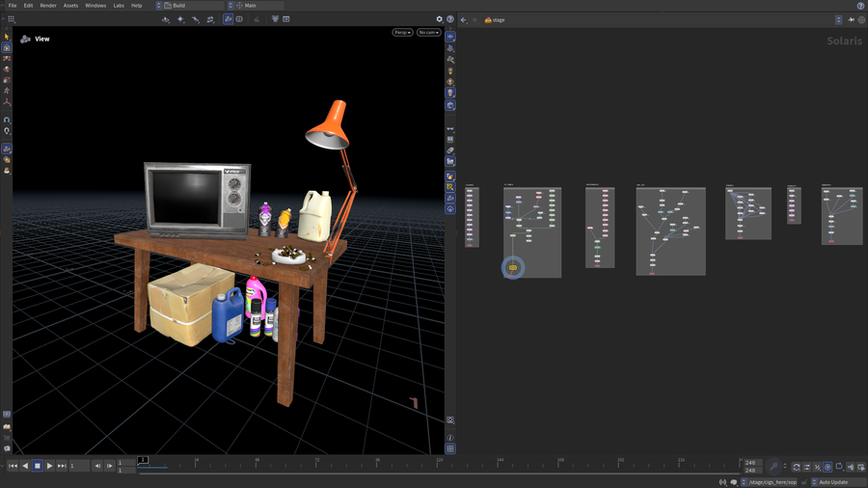Click the rotate tool icon in top toolbar

(180, 19)
